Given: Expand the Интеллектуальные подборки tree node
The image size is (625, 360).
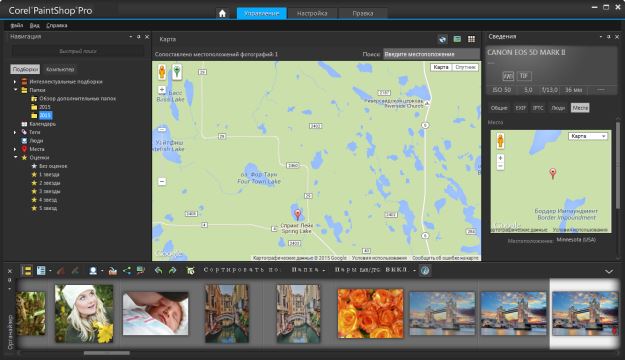Looking at the screenshot, I should tap(15, 82).
